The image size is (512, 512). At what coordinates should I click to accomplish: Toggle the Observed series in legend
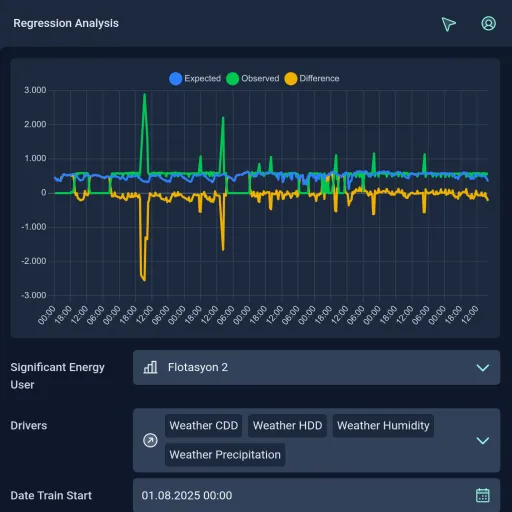[253, 79]
